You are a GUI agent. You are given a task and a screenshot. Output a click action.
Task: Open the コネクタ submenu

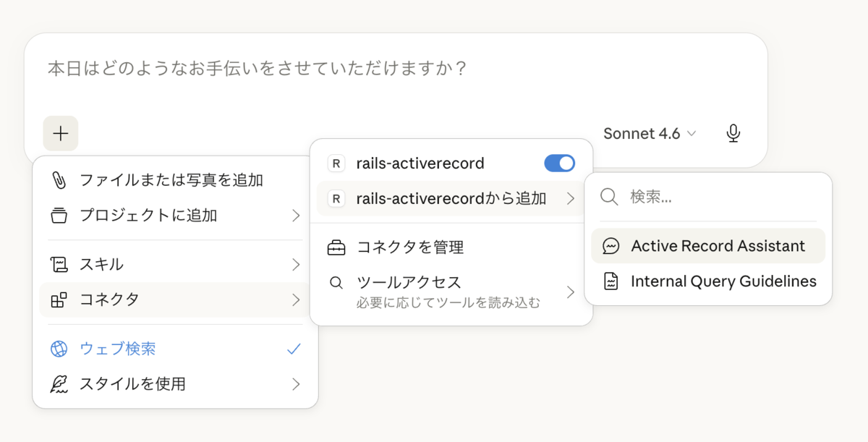pyautogui.click(x=175, y=299)
